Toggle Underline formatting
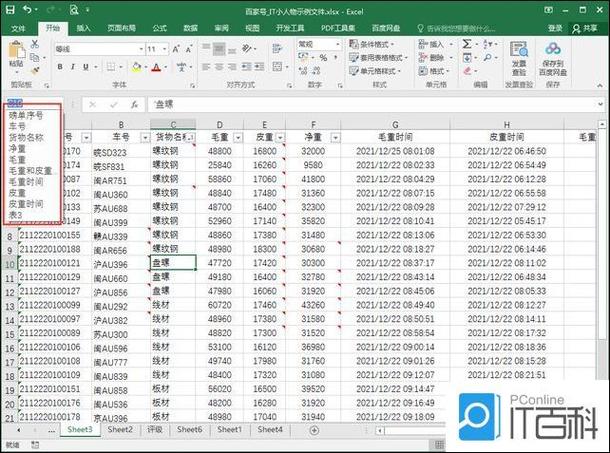This screenshot has width=610, height=453. click(x=86, y=67)
